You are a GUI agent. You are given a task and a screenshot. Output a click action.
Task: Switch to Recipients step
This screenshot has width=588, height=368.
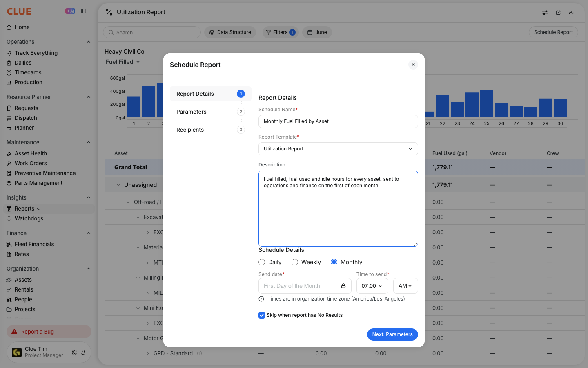tap(210, 130)
